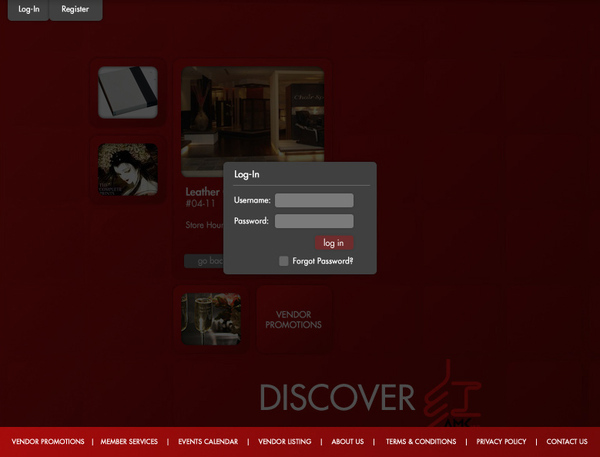Open Member Services footer link
Screen dimensions: 600x457
coord(129,441)
